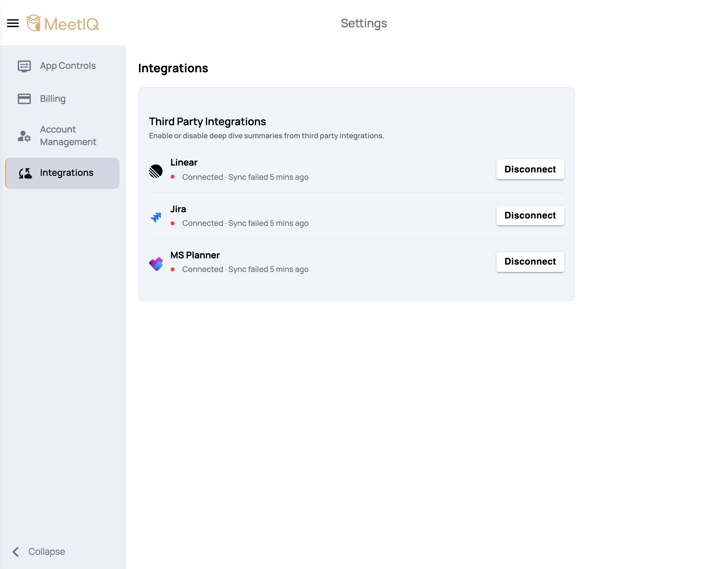Click the MS Planner integration name
Image resolution: width=728 pixels, height=569 pixels.
point(195,255)
